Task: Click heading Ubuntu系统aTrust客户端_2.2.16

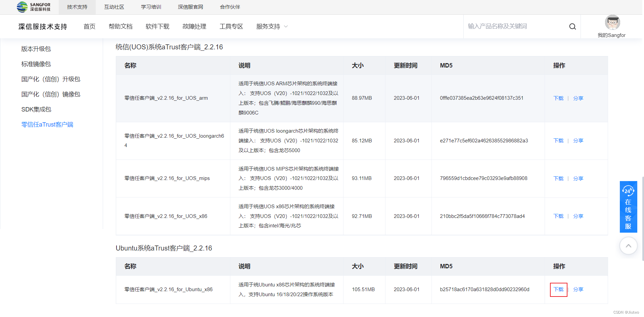Action: click(x=164, y=248)
